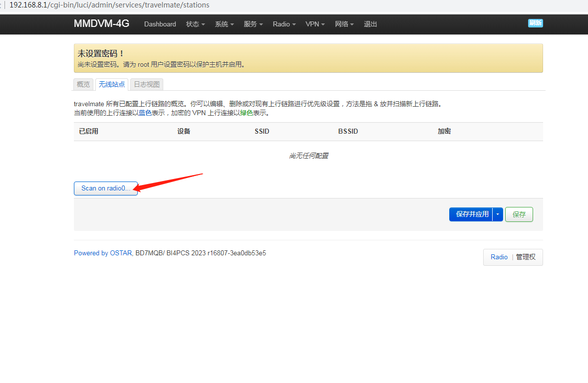Screen dimensions: 588x383
Task: Click 退出 to log out
Action: click(x=370, y=24)
